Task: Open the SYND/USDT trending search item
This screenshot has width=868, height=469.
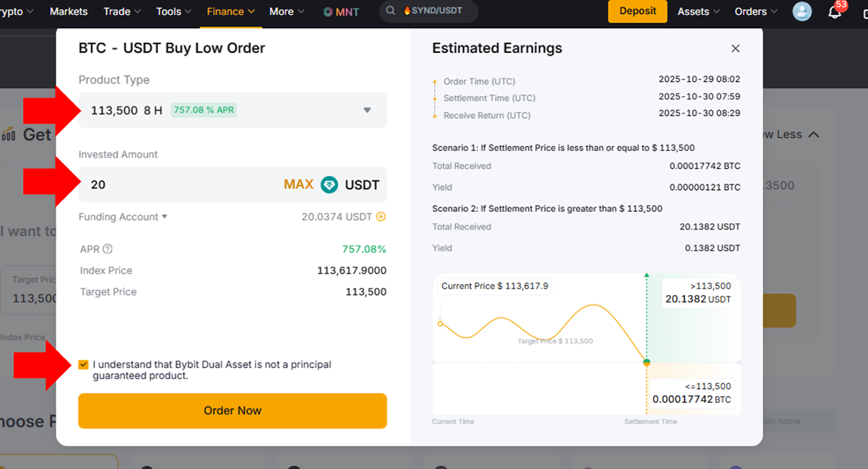Action: [x=433, y=10]
